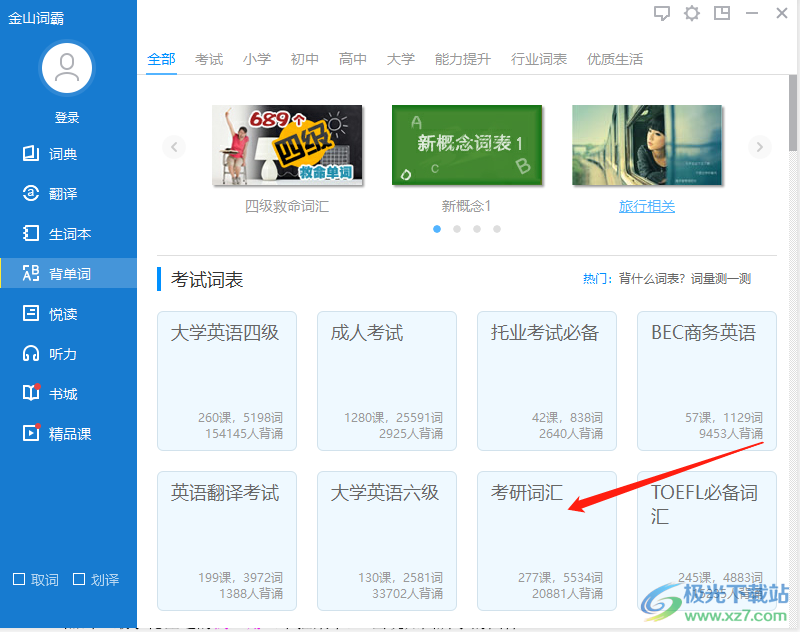Open the 考研词汇 word list card

point(547,541)
